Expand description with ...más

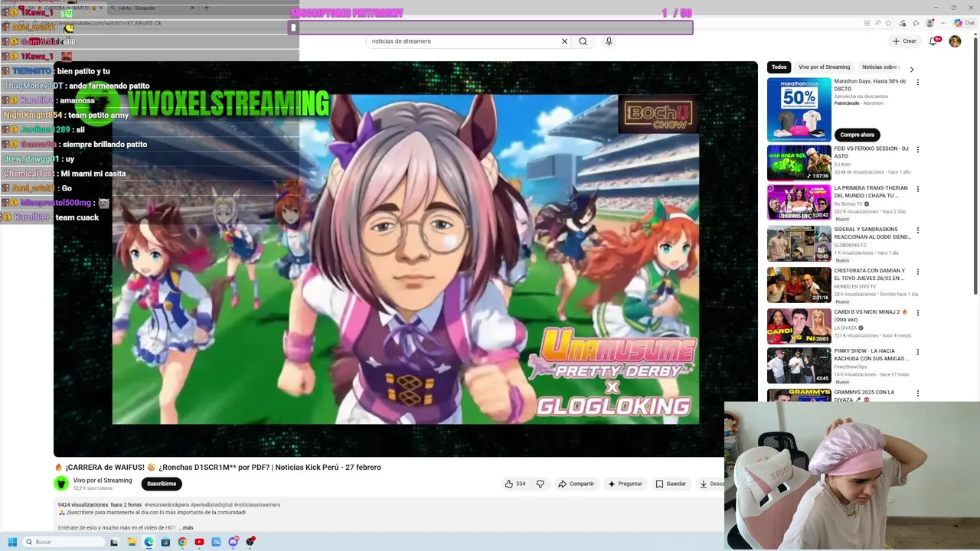click(x=186, y=528)
